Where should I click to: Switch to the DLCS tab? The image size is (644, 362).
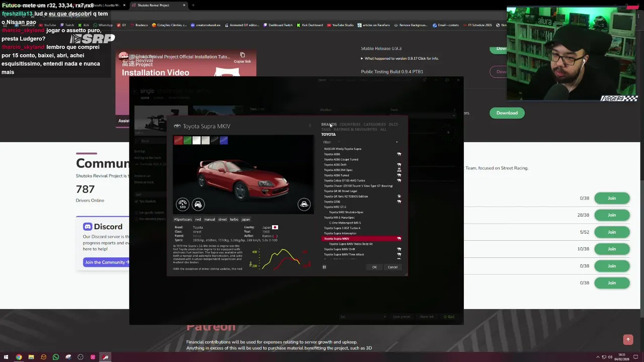pyautogui.click(x=393, y=124)
